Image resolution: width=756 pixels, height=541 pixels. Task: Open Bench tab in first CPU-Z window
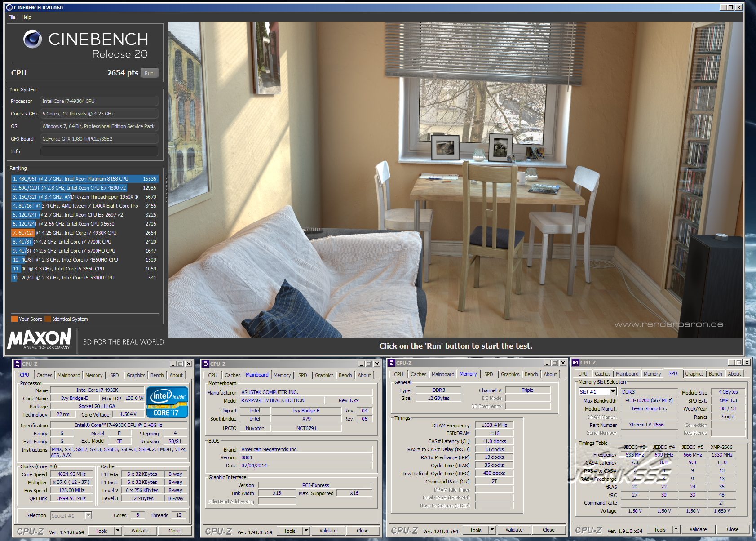157,375
